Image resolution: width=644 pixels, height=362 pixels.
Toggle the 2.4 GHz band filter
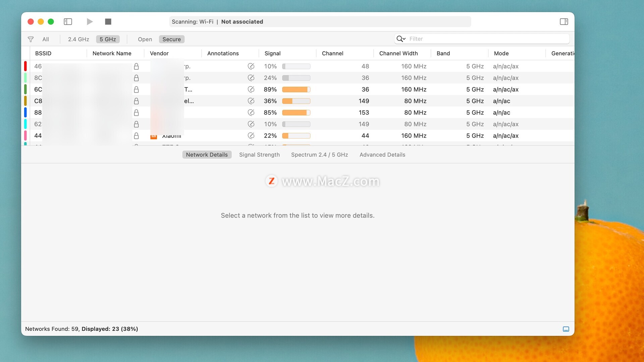tap(78, 39)
